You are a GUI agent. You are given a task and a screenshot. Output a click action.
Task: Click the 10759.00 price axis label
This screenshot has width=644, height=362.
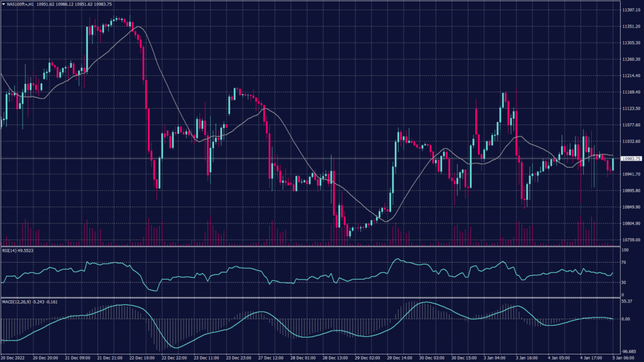coord(630,239)
